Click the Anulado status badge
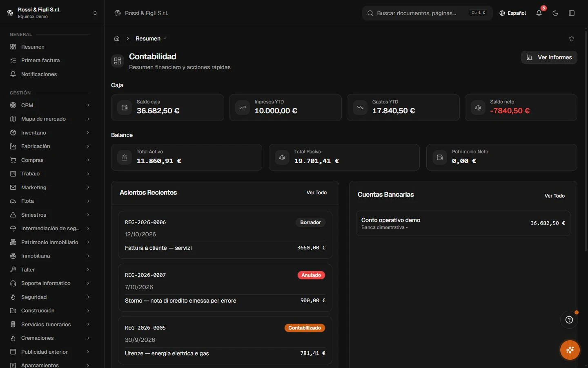Screen dimensions: 588x368 pyautogui.click(x=311, y=275)
